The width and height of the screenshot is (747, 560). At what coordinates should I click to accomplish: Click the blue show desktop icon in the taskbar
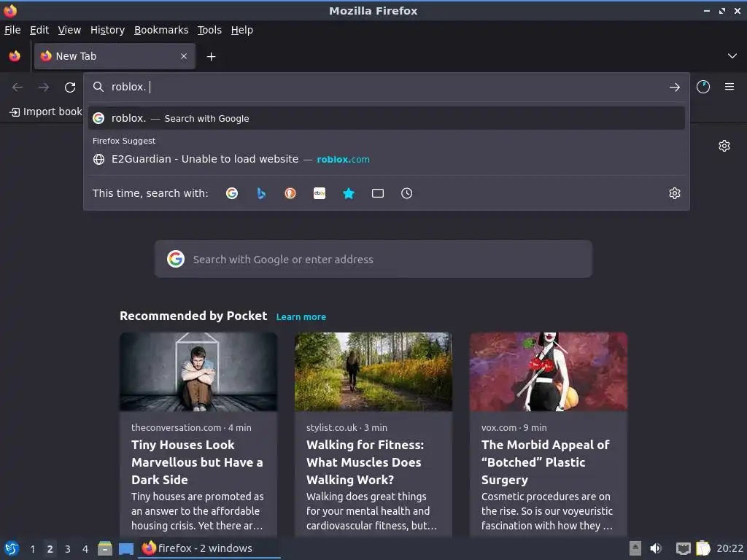126,549
